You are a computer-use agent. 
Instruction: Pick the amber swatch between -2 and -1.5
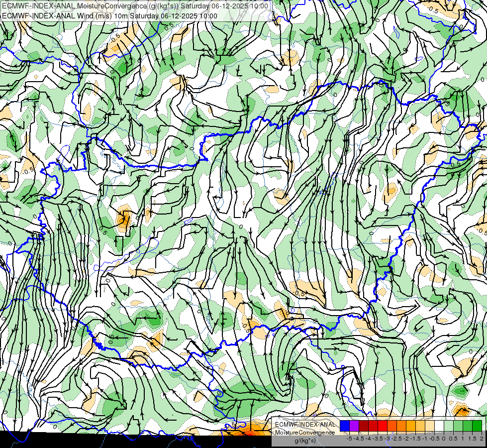(411, 426)
